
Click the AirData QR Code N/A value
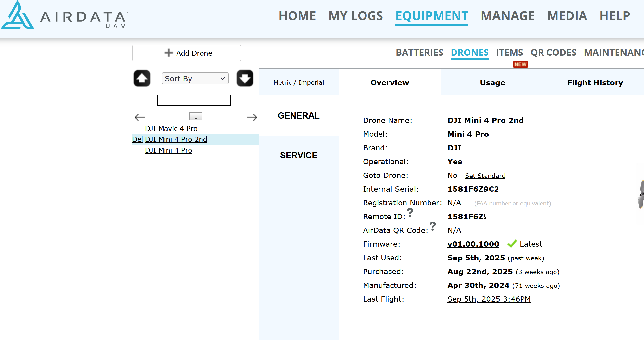click(x=454, y=230)
